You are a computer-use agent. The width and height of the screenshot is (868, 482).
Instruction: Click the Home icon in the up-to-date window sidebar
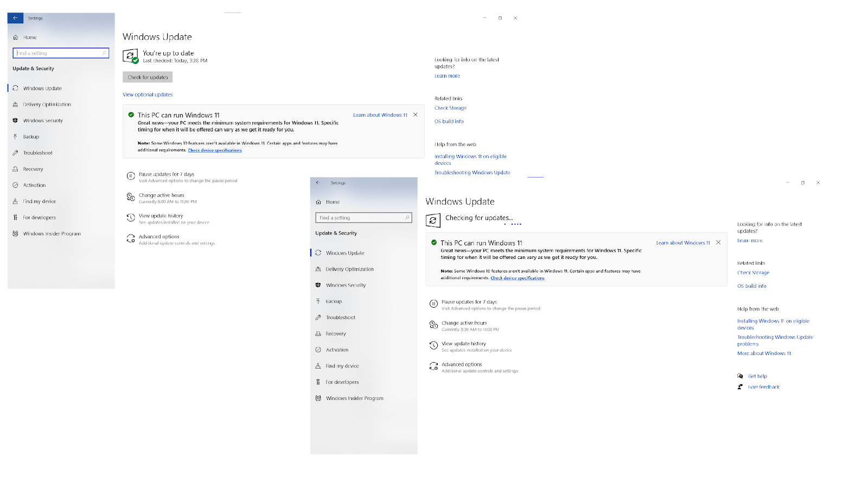coord(16,37)
